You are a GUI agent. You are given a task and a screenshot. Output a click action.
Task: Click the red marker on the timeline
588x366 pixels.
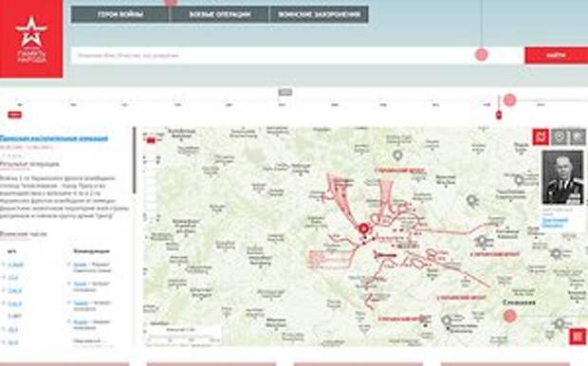click(x=499, y=115)
